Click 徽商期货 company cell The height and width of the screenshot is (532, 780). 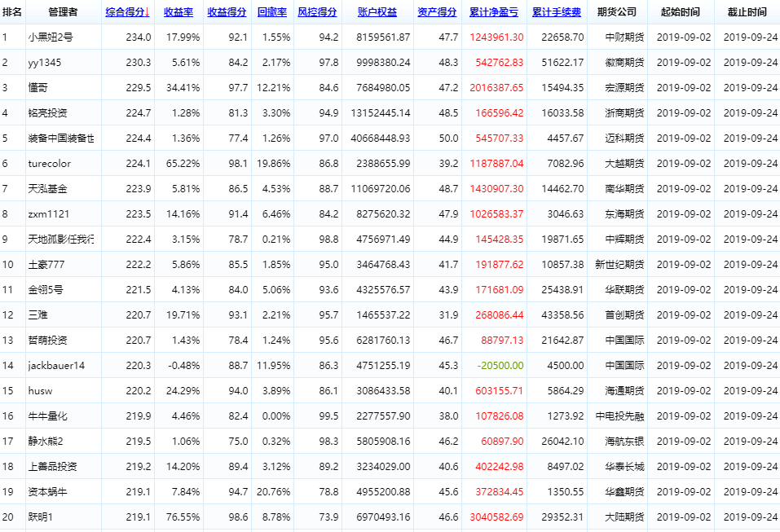coord(624,63)
